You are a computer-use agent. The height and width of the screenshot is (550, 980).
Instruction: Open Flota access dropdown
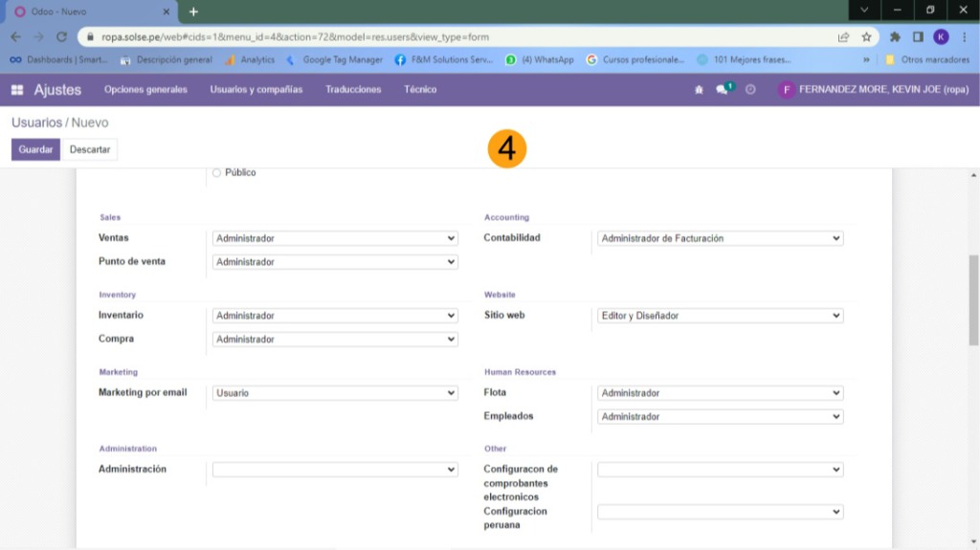click(x=720, y=393)
